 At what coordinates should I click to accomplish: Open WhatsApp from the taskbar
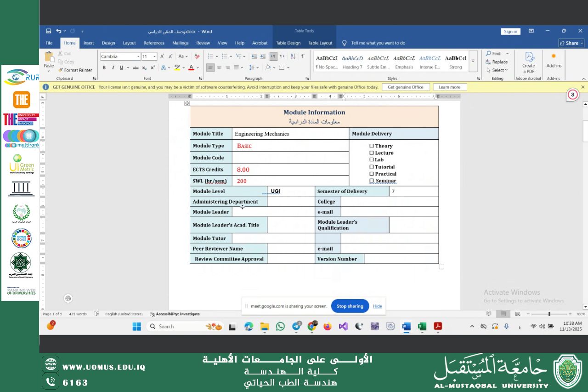(280, 326)
